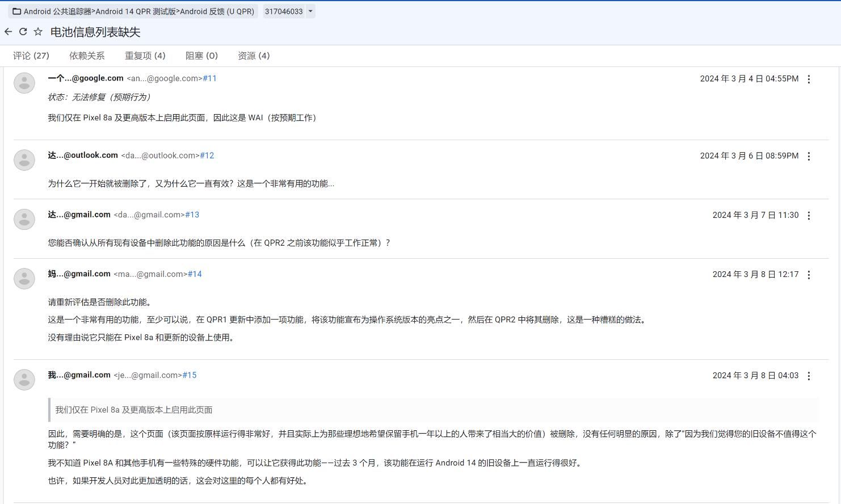Viewport: 841px width, 504px height.
Task: Open comment link #13
Action: coord(192,215)
